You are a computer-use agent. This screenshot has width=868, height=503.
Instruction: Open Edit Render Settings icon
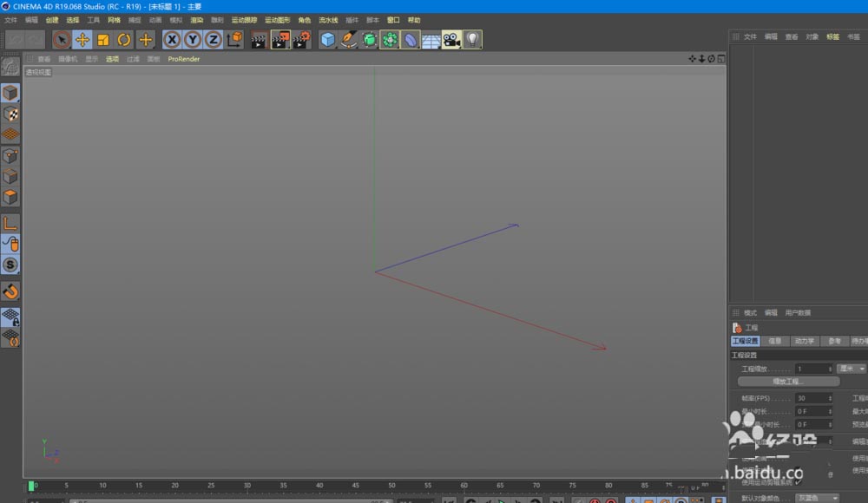[x=299, y=39]
